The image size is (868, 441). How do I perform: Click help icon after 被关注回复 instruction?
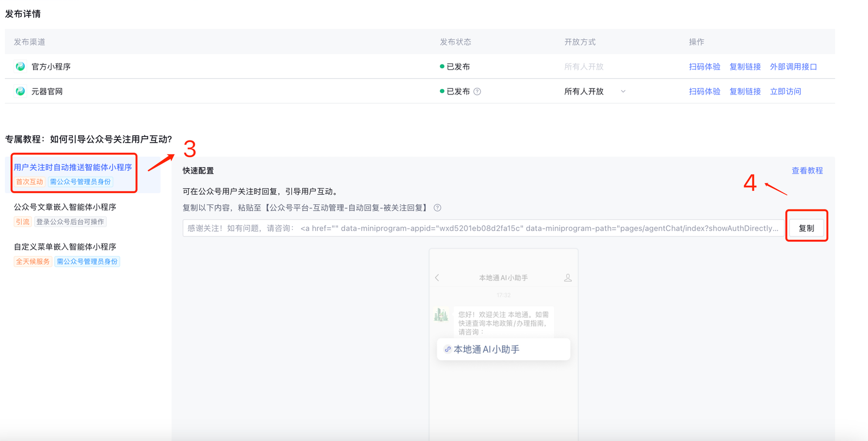point(437,208)
